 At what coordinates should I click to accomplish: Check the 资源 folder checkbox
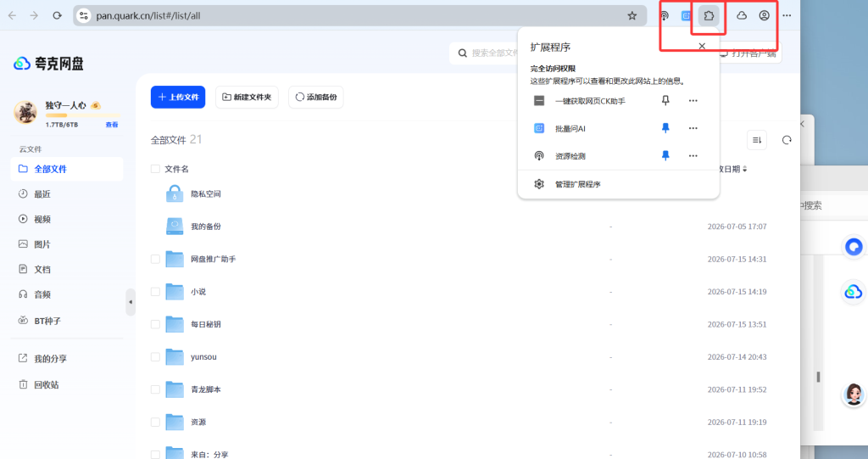156,423
